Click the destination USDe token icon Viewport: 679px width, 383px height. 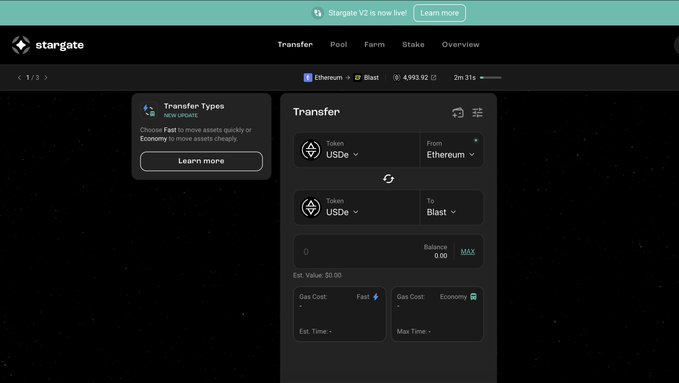pyautogui.click(x=311, y=207)
